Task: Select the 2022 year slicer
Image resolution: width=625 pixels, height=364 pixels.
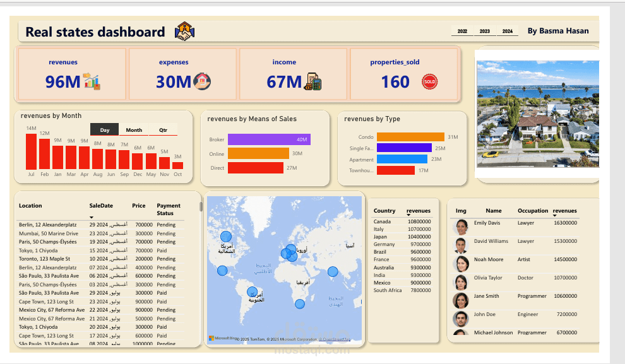Action: pos(462,31)
